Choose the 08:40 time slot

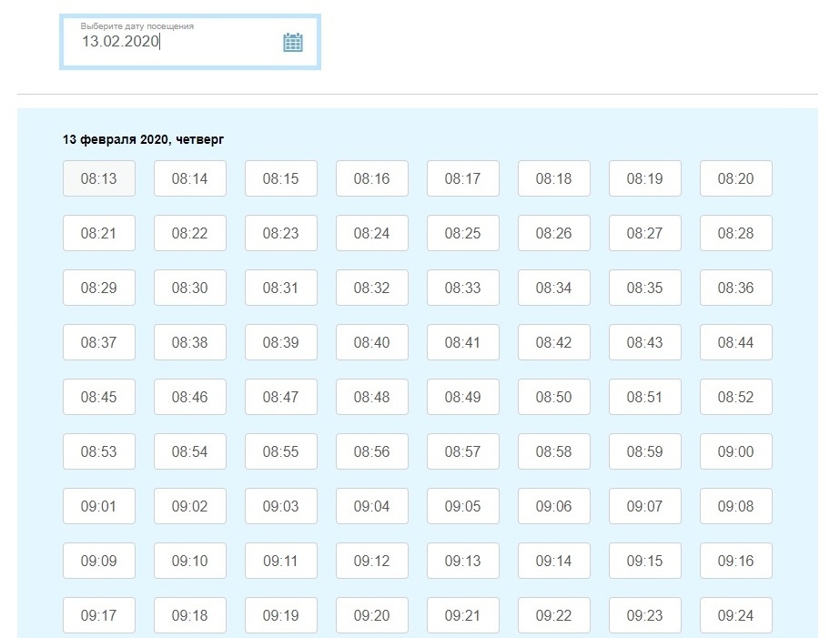point(372,342)
